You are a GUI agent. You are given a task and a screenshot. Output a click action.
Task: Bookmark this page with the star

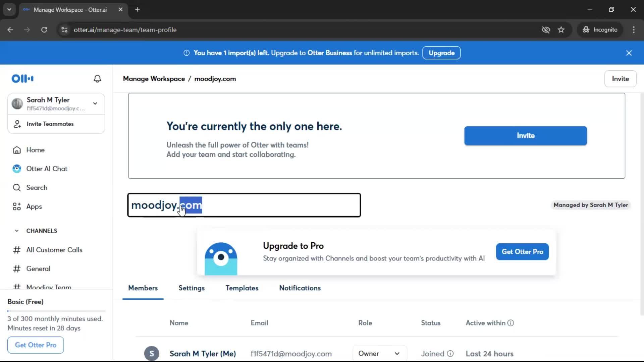pyautogui.click(x=561, y=30)
